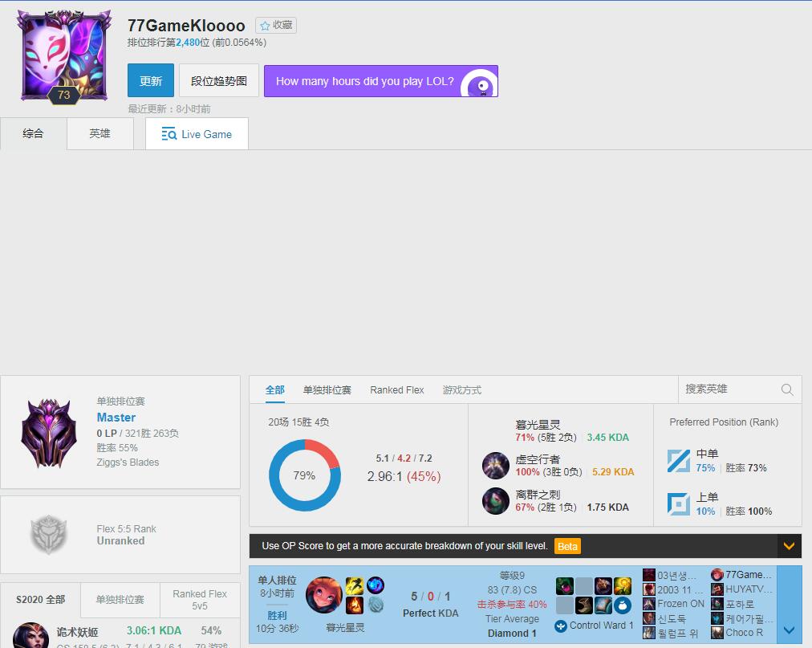
Task: Click the 虚空行者 champion portrait
Action: pyautogui.click(x=496, y=466)
